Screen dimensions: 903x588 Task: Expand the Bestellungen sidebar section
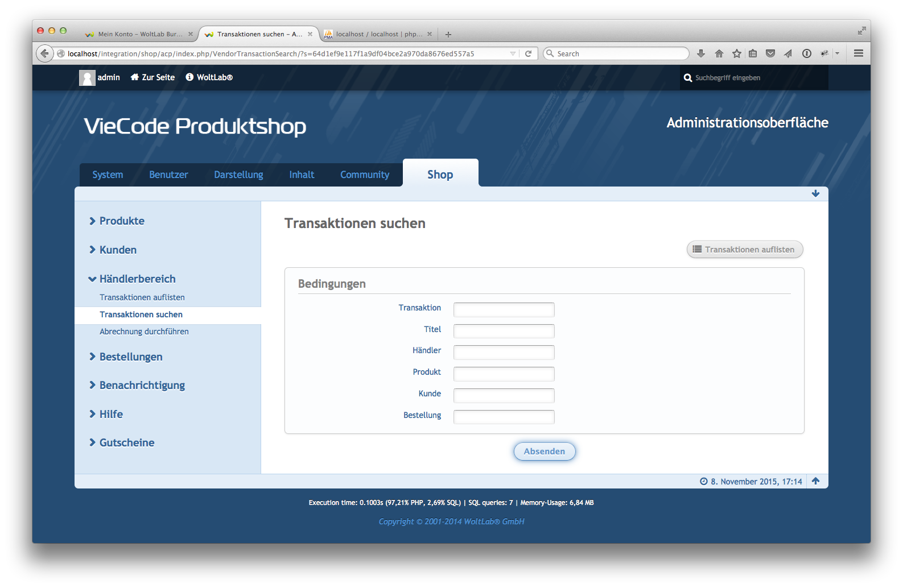(x=130, y=357)
